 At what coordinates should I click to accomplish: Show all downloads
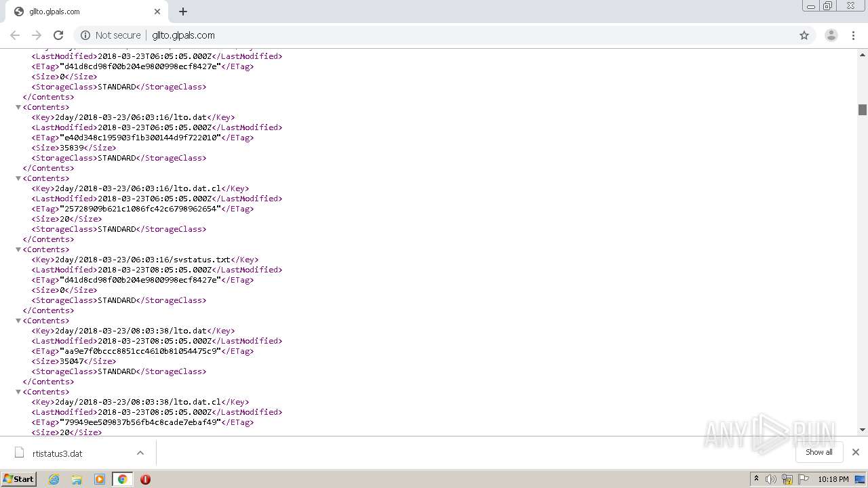[818, 452]
